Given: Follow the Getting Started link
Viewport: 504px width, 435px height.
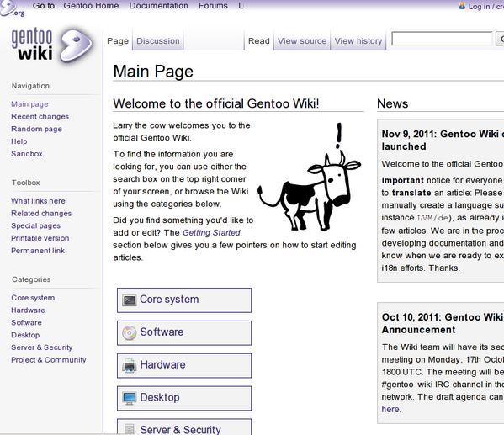Looking at the screenshot, I should click(x=211, y=233).
